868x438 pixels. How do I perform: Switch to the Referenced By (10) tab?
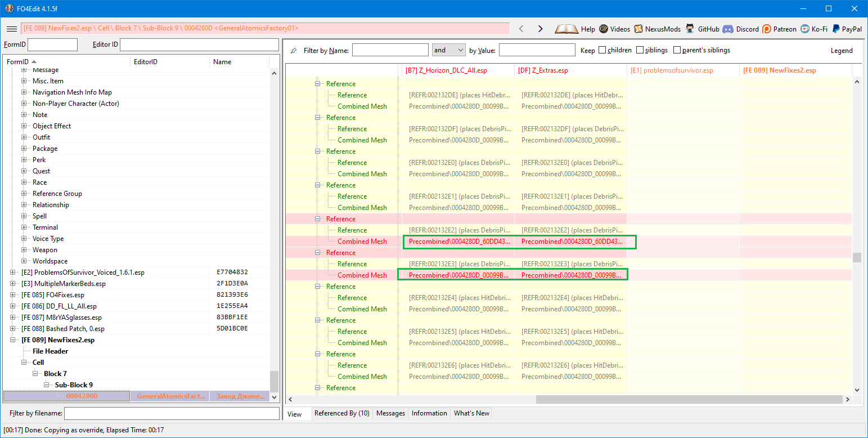click(341, 413)
